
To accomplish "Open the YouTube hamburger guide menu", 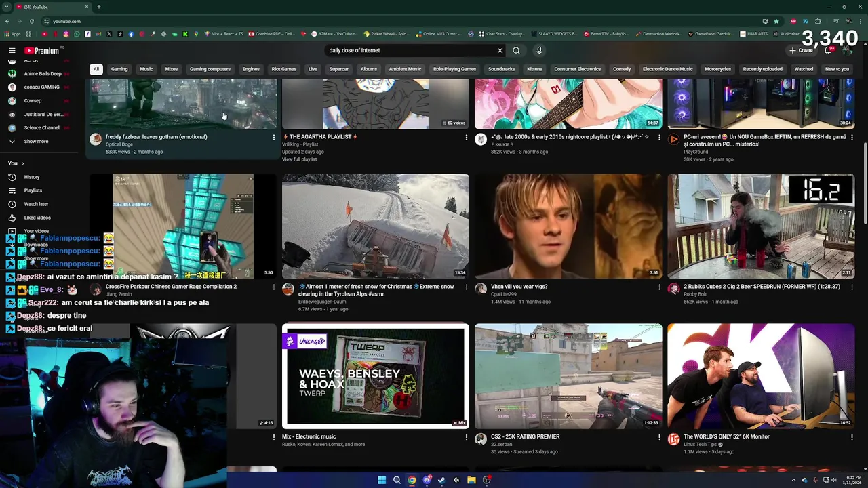I will click(12, 50).
